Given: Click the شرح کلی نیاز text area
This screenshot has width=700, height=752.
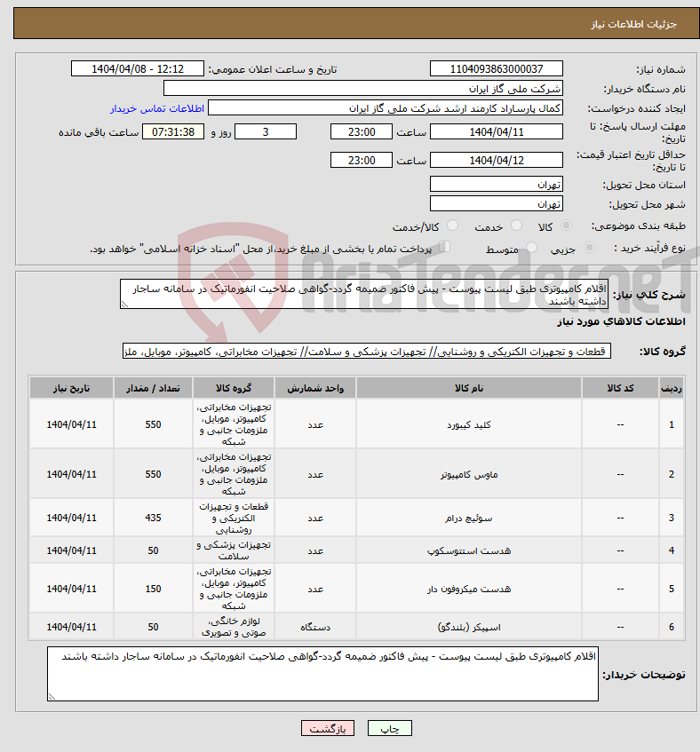Looking at the screenshot, I should tap(364, 295).
